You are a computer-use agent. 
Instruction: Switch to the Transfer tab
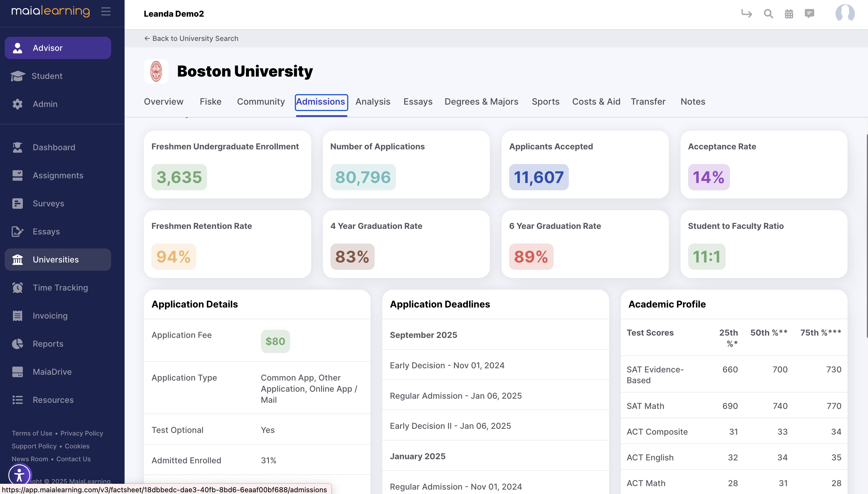tap(648, 102)
